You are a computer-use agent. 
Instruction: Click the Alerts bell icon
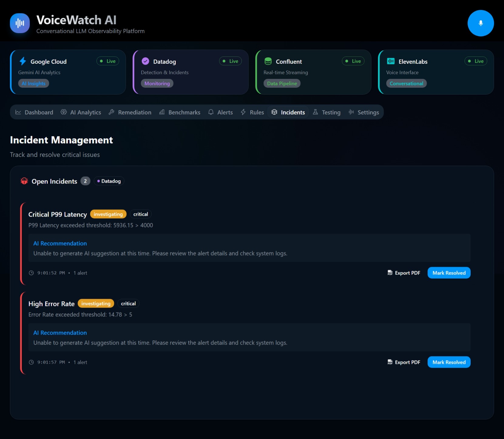[211, 112]
